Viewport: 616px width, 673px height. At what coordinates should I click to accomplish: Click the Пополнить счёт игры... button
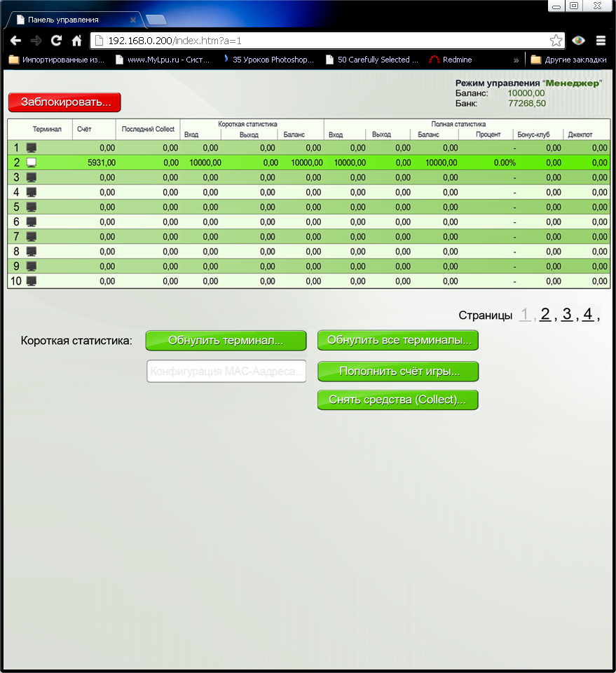(x=398, y=372)
